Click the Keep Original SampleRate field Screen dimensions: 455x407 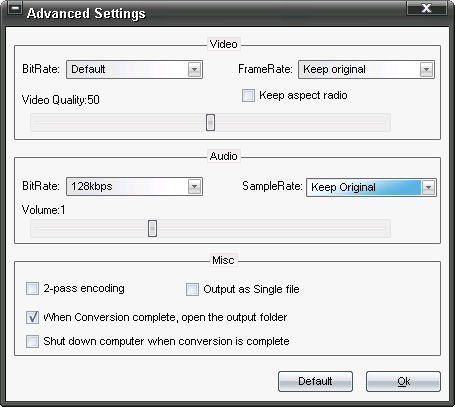point(371,188)
